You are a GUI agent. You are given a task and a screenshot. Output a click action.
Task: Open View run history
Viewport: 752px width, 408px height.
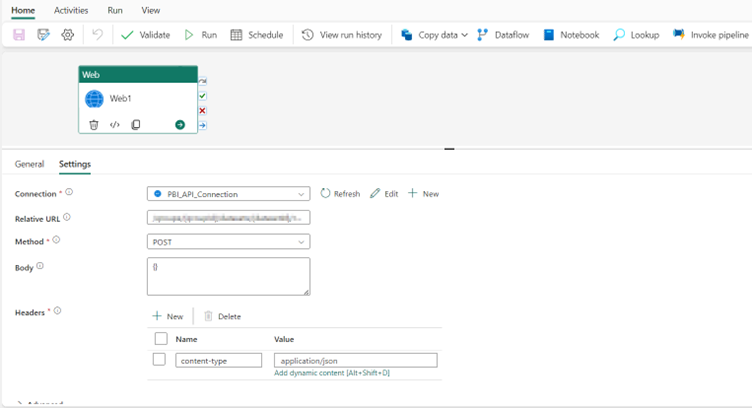[341, 35]
